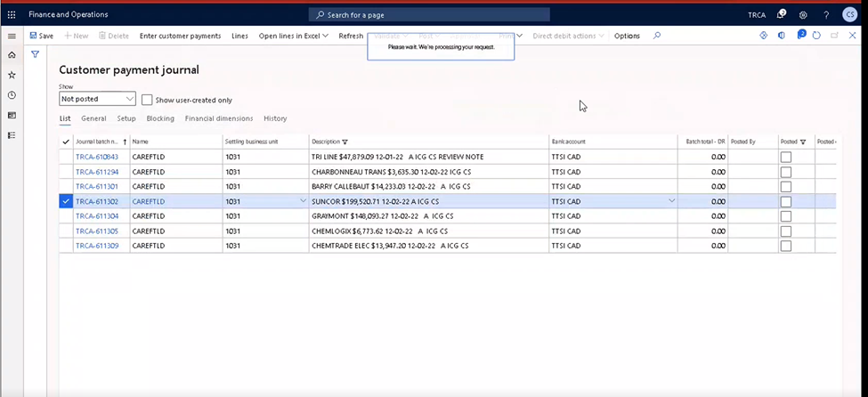Tick Posted checkbox for TRCA-611304 row
Viewport: 868px width, 397px height.
pos(785,216)
